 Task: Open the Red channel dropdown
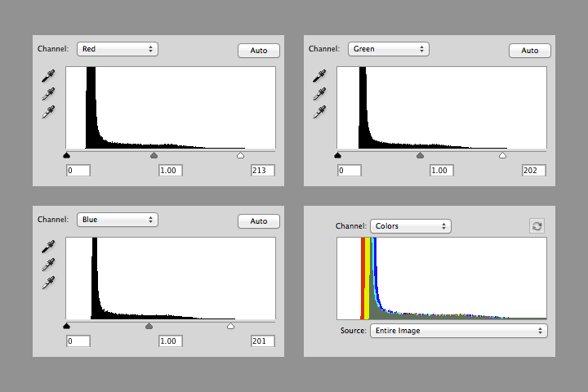(x=118, y=49)
